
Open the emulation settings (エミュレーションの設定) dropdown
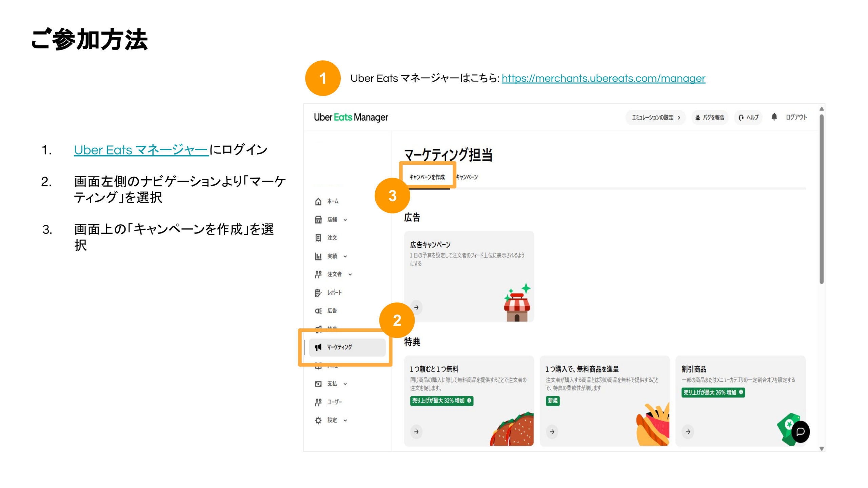pyautogui.click(x=655, y=117)
